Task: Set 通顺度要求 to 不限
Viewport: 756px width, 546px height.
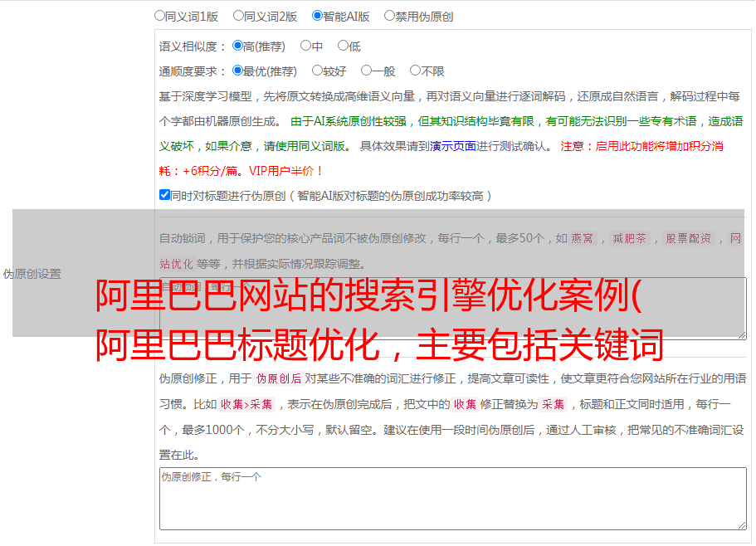Action: [x=415, y=71]
